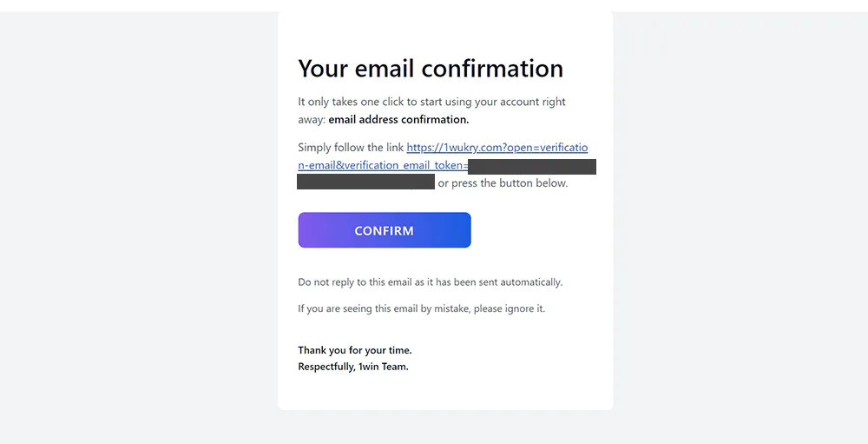Click the words 'please ignore it'
This screenshot has height=444, width=868.
point(510,308)
